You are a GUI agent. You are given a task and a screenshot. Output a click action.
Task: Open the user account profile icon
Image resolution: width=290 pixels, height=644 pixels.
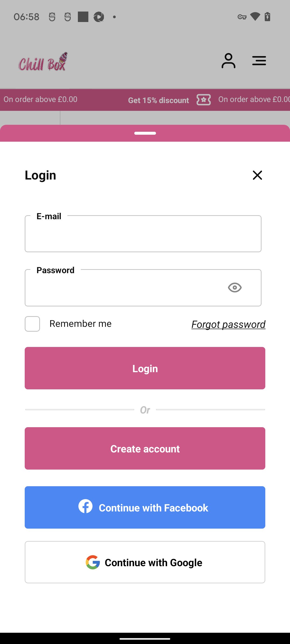228,61
